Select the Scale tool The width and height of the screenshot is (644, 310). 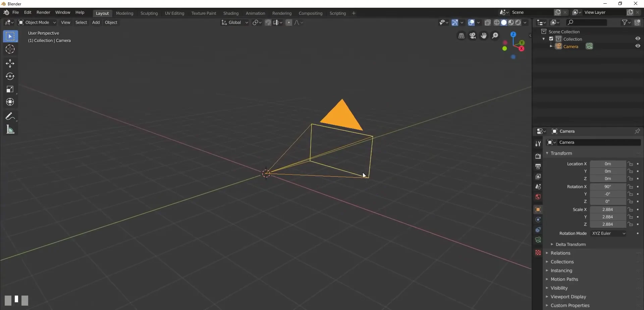[x=10, y=89]
